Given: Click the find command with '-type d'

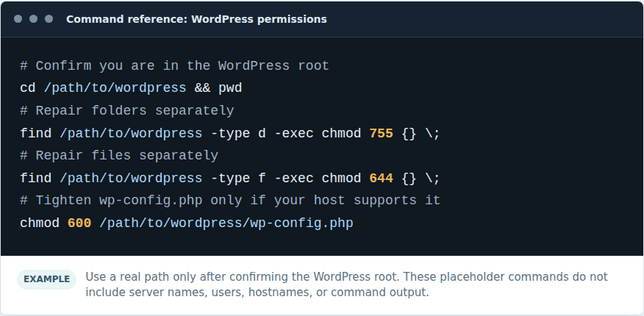Looking at the screenshot, I should 230,133.
